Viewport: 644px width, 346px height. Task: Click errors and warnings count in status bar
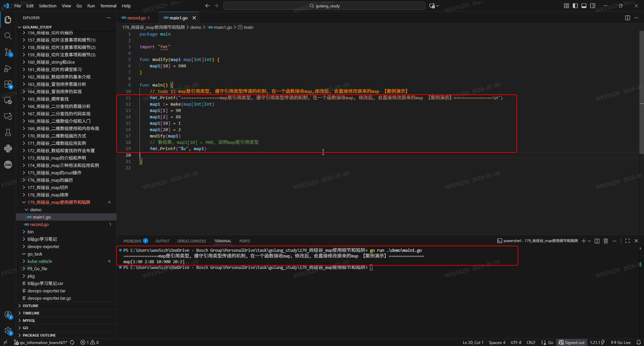[x=90, y=343]
